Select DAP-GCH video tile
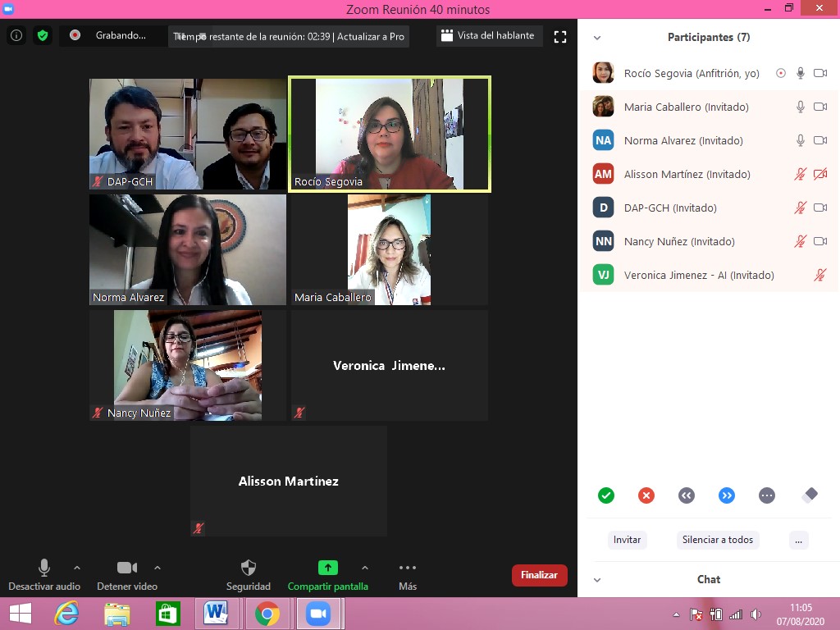The height and width of the screenshot is (630, 840). coord(188,134)
